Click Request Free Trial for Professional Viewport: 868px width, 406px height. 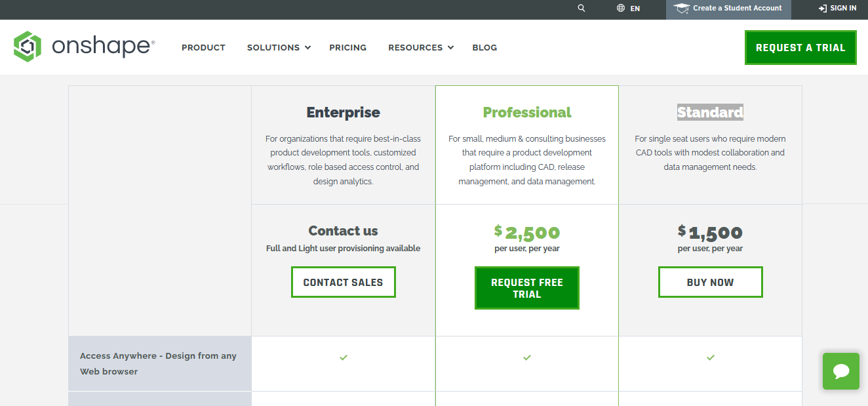527,288
